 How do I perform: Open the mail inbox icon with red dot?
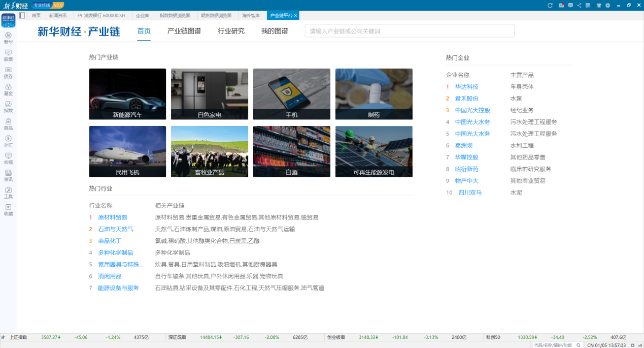coord(561,5)
